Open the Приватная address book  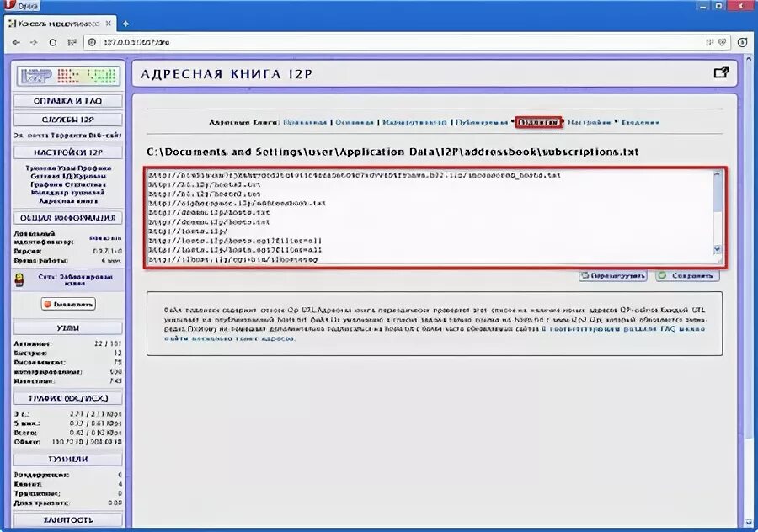point(306,120)
